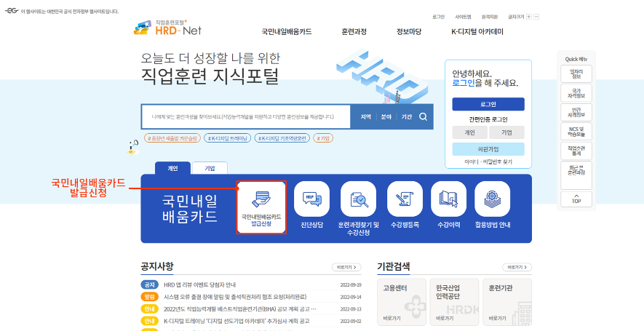Open the 한국산업인력공단 card
The height and width of the screenshot is (331, 644).
pos(454,302)
